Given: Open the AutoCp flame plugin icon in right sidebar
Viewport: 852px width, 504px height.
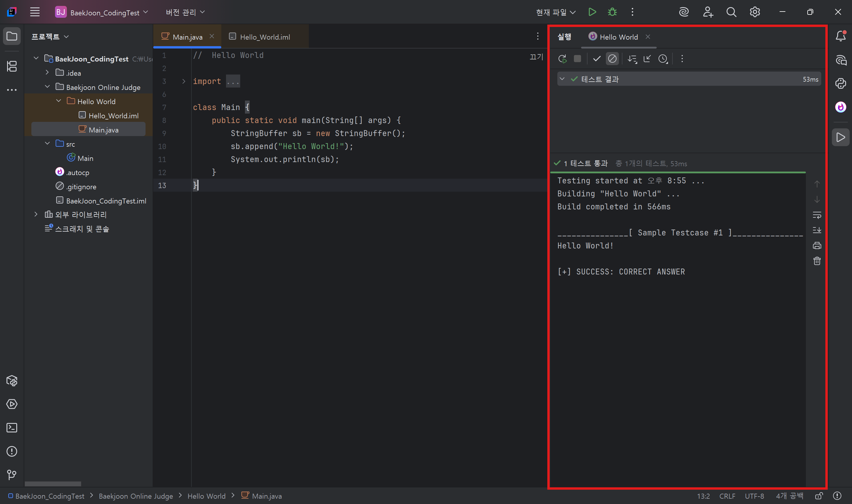Looking at the screenshot, I should click(x=841, y=107).
